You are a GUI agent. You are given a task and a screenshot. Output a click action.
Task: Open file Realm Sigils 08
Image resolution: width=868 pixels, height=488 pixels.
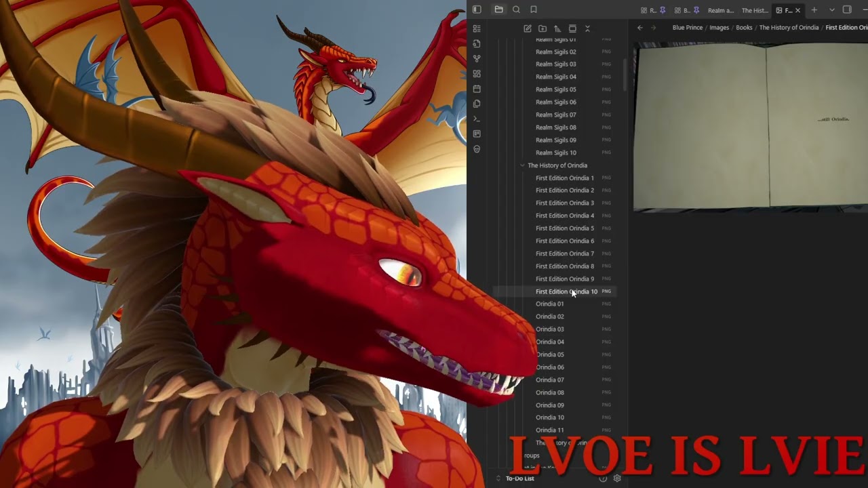point(556,127)
